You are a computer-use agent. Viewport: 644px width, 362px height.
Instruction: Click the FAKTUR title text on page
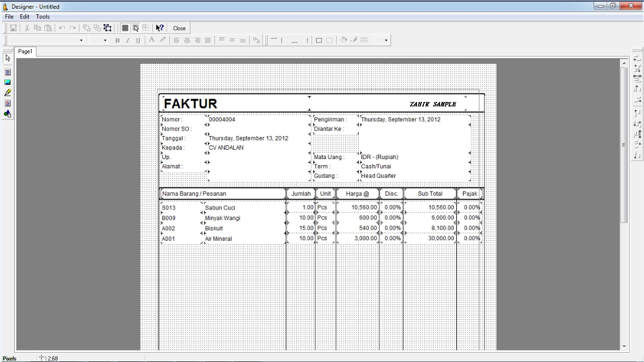point(191,104)
